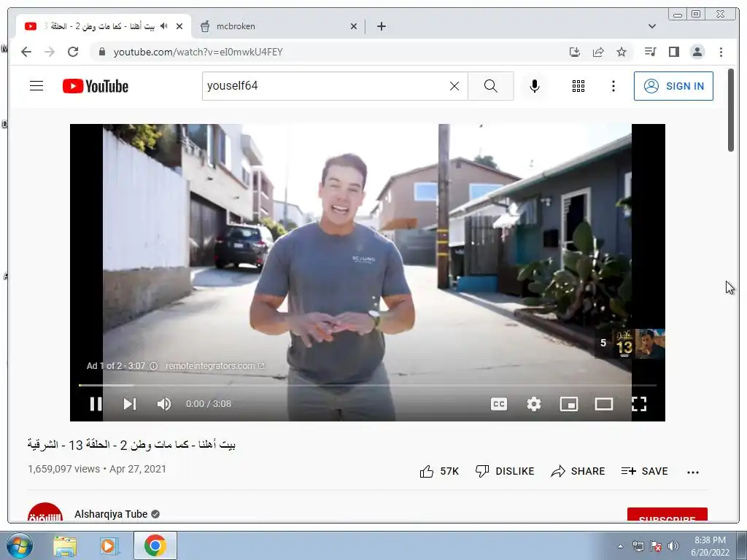Open YouTube settings three-dot menu

[614, 86]
